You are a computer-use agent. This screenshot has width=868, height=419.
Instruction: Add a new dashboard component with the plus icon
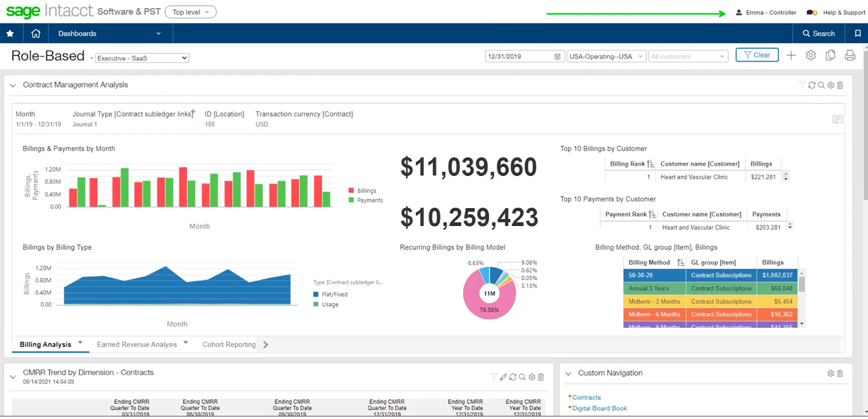(791, 55)
